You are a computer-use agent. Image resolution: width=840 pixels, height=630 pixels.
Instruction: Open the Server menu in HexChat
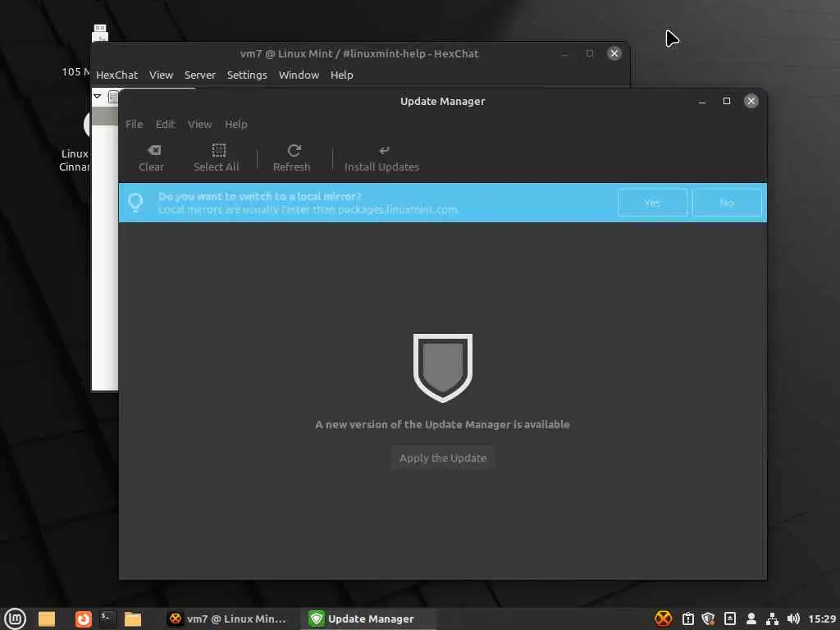coord(200,75)
